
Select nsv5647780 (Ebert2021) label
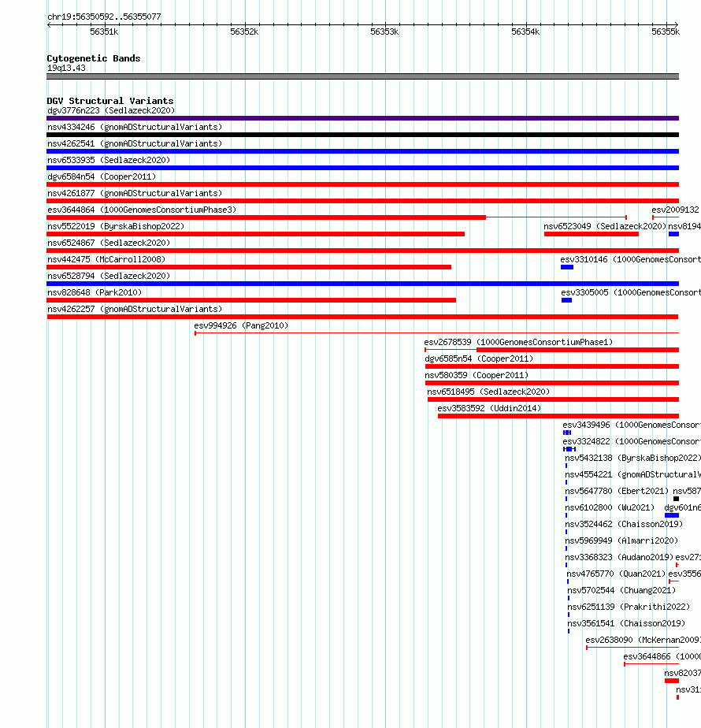pyautogui.click(x=617, y=491)
